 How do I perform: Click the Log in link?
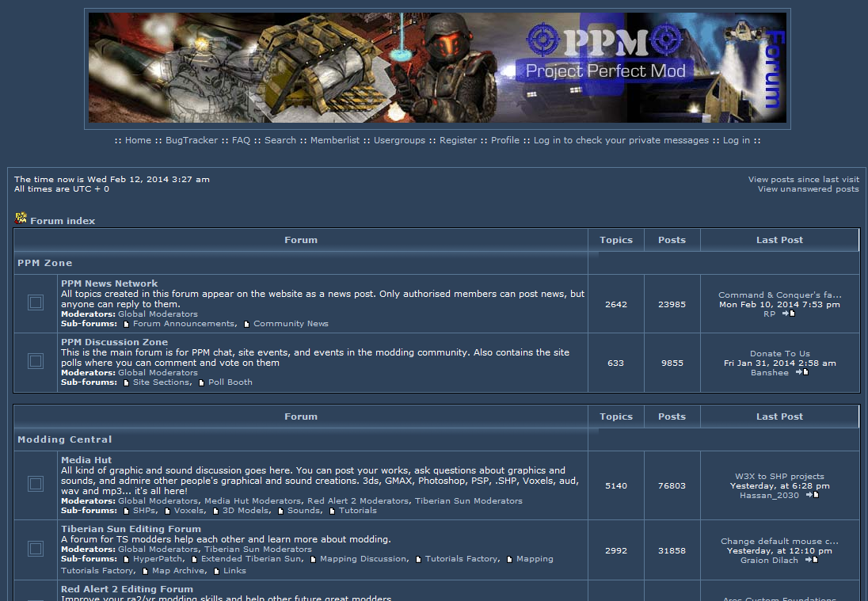[x=737, y=141]
